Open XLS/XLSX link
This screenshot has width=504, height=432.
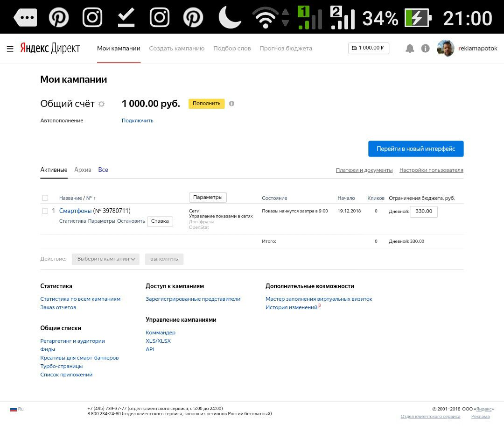coord(158,341)
